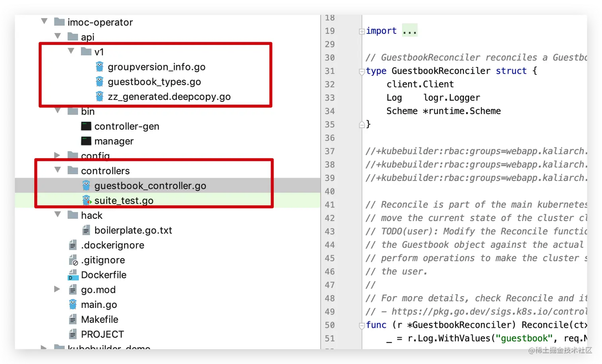Viewport: 602px width, 364px height.
Task: Select the manager binary
Action: click(114, 141)
